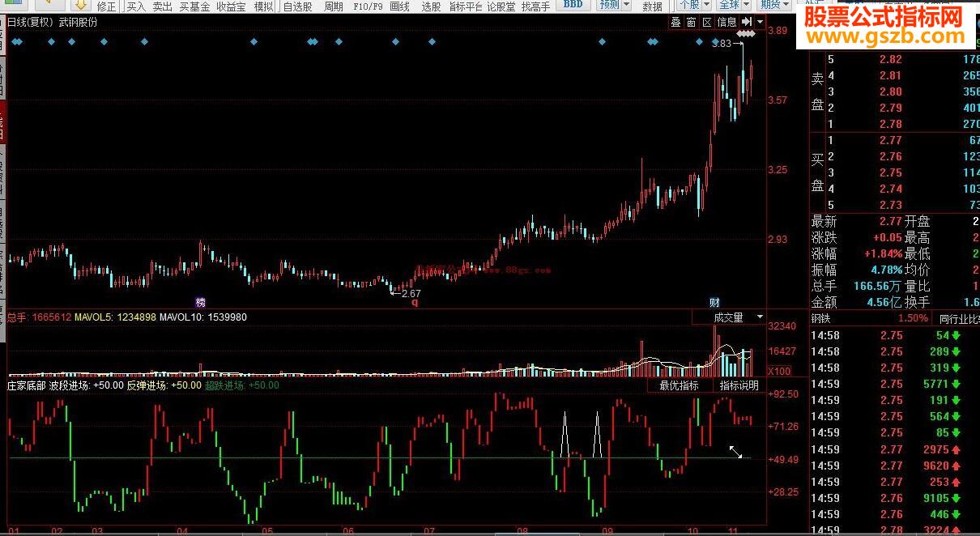Click the MAVOL10: 1539980 label
980x536 pixels.
[x=203, y=317]
